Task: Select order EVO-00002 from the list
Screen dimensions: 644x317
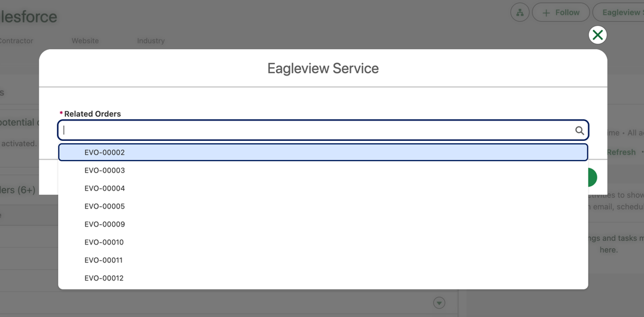Action: tap(105, 152)
